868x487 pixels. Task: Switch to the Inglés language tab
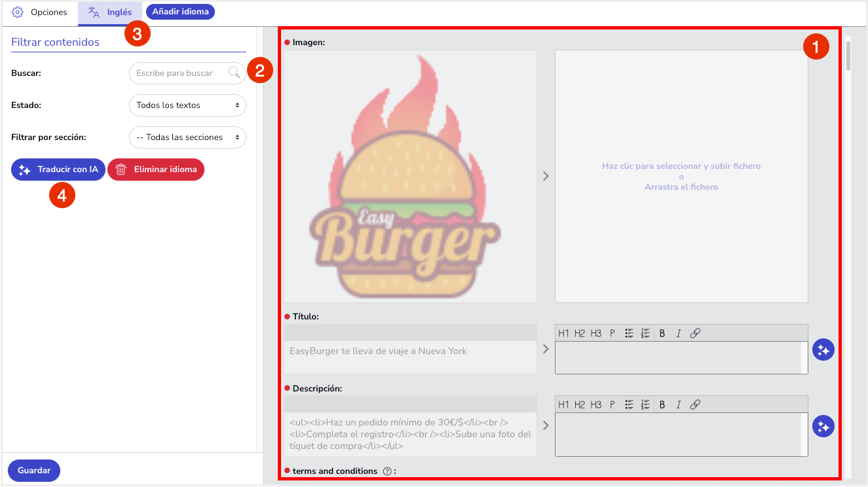110,12
